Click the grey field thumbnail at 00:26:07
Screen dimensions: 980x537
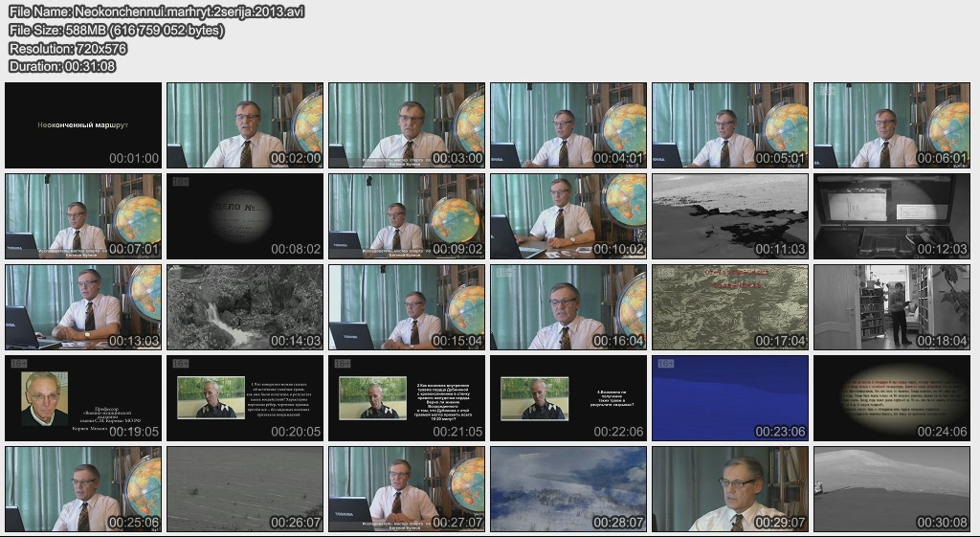[245, 489]
